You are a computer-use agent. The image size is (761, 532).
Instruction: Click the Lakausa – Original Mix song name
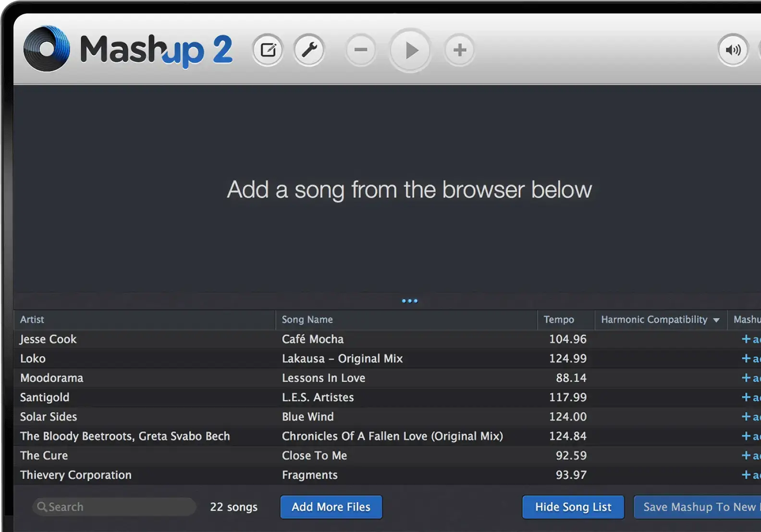(343, 359)
